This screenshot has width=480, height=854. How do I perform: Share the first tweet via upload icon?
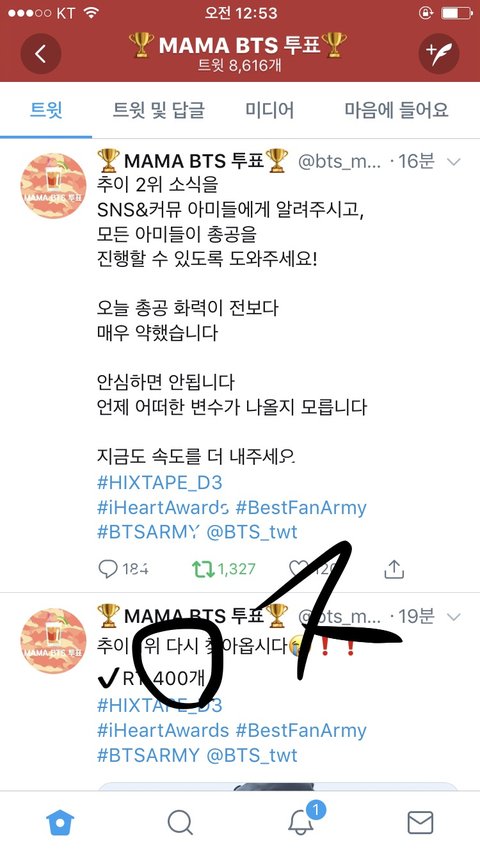[x=393, y=569]
